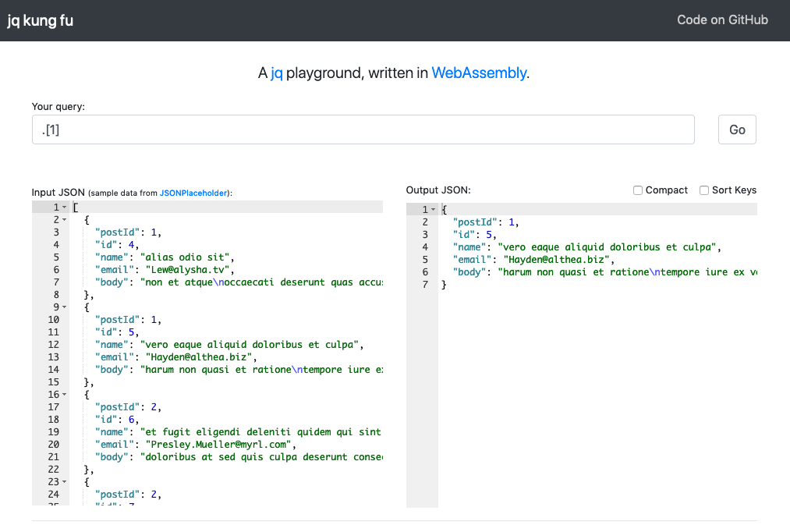This screenshot has width=790, height=532.
Task: Enable the Sort Keys checkbox
Action: (x=704, y=190)
